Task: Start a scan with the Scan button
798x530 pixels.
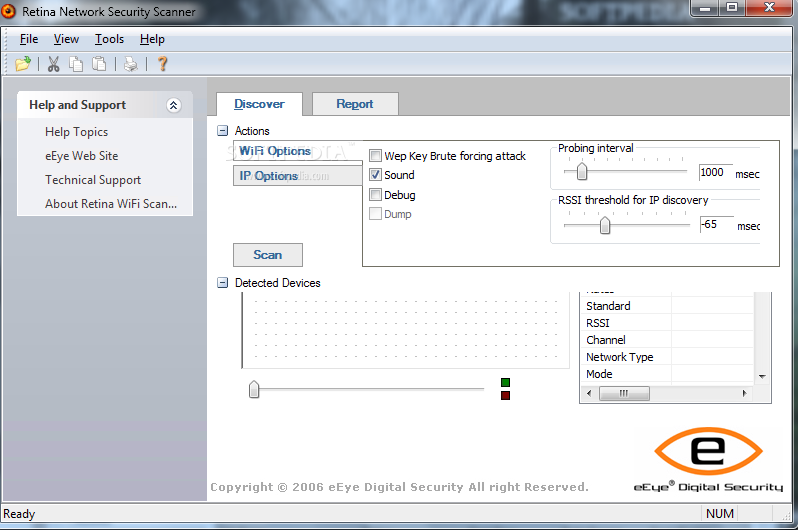Action: pos(268,255)
